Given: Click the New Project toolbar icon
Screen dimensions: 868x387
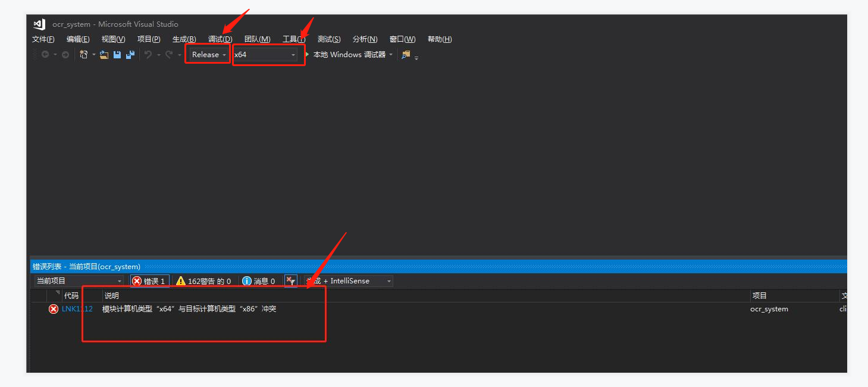Looking at the screenshot, I should (x=84, y=54).
